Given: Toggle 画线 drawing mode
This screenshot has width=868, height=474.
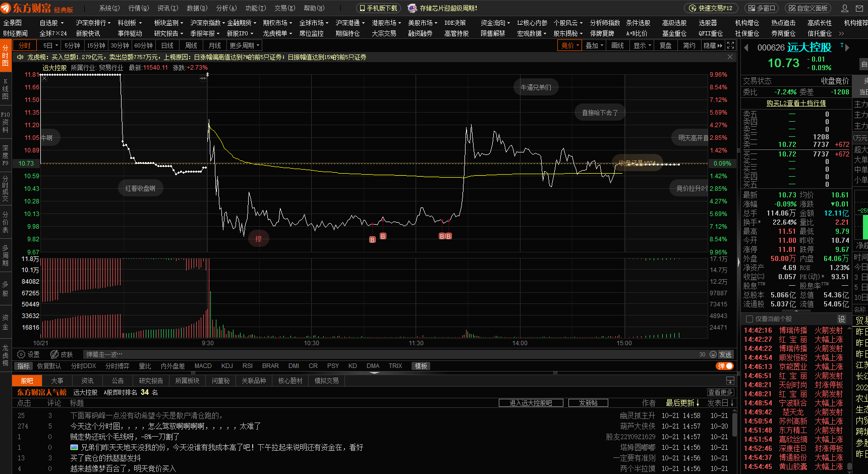Looking at the screenshot, I should [x=617, y=45].
